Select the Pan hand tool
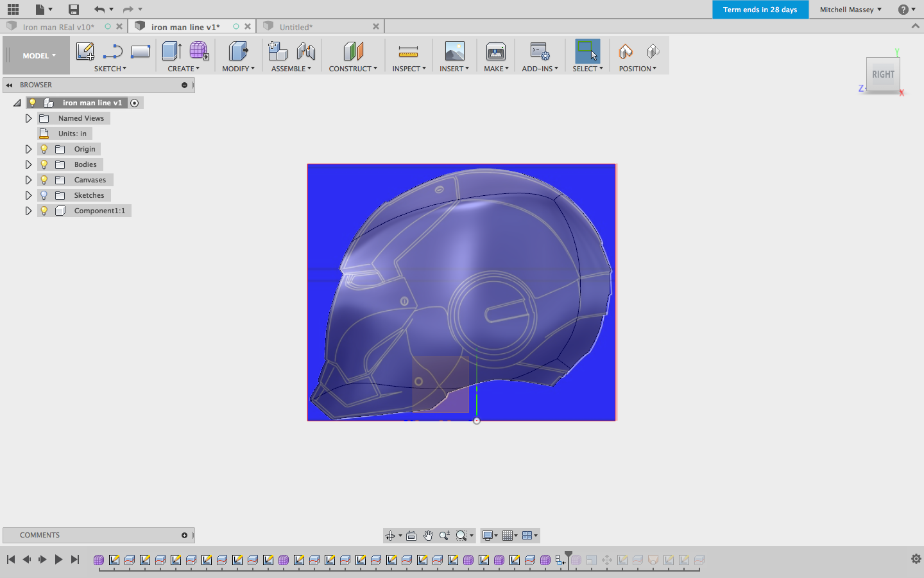 pyautogui.click(x=428, y=536)
